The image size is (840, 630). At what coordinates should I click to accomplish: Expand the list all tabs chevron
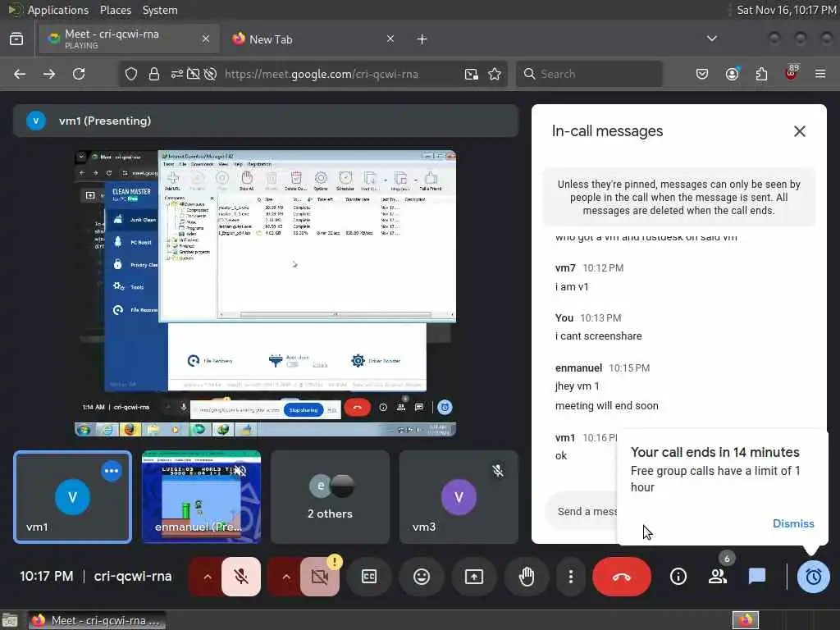click(x=712, y=39)
